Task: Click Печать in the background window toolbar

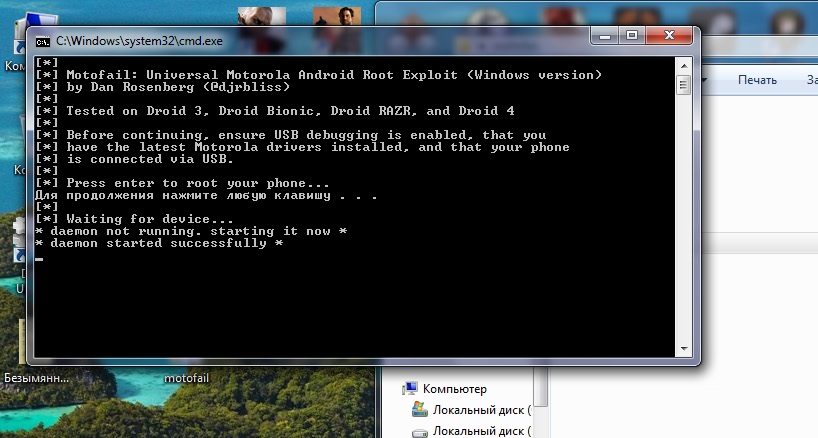Action: 757,80
